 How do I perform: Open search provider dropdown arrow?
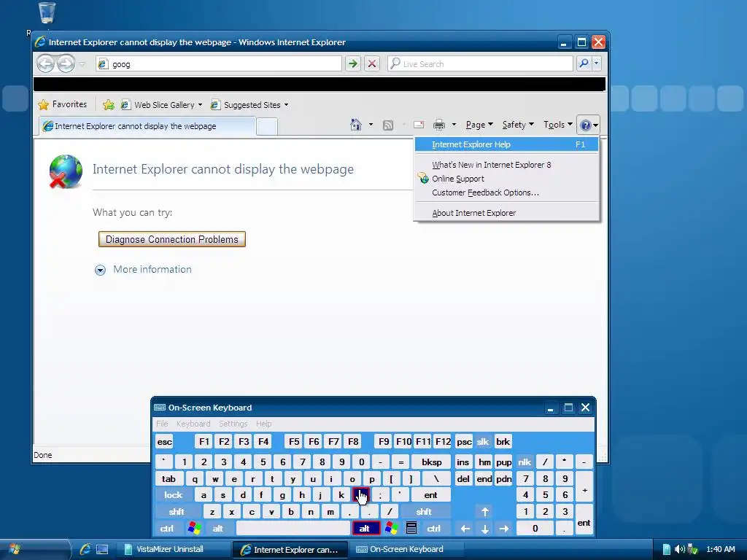point(596,63)
